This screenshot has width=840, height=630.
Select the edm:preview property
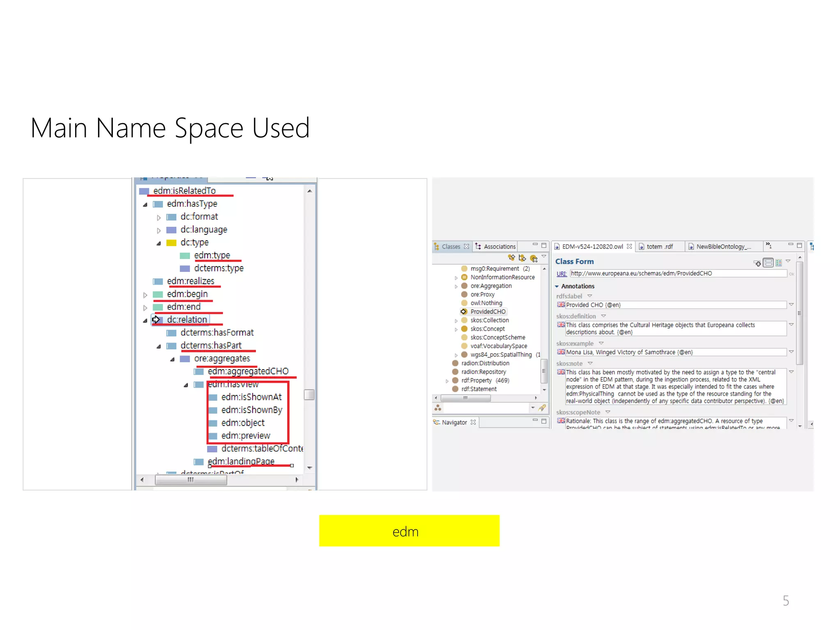tap(246, 436)
